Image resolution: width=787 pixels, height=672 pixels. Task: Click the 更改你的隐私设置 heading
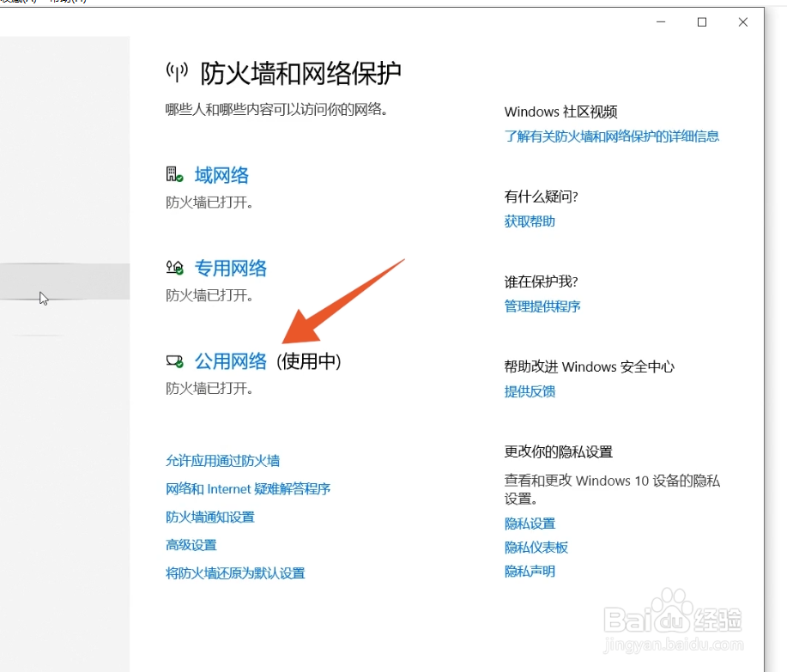(x=558, y=451)
